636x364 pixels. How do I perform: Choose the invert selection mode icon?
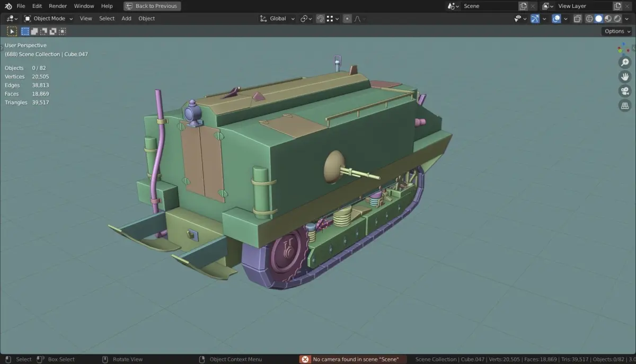(x=53, y=31)
